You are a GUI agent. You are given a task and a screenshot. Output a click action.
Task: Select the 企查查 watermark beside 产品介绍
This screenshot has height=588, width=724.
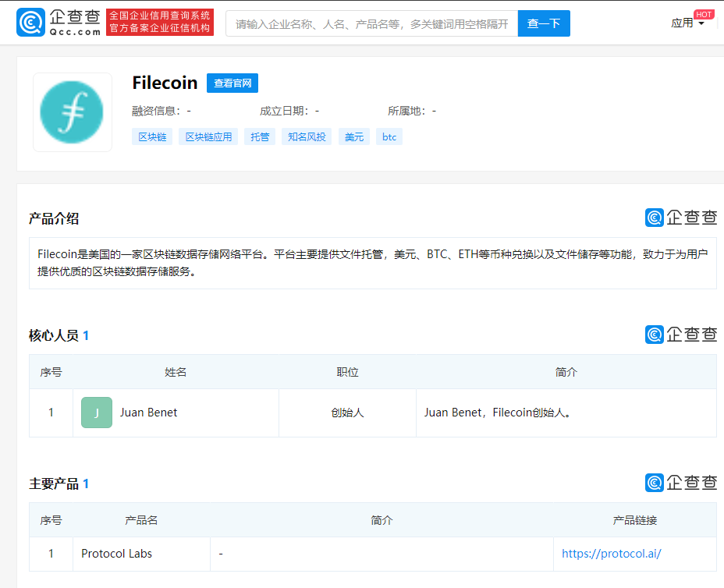coord(680,218)
